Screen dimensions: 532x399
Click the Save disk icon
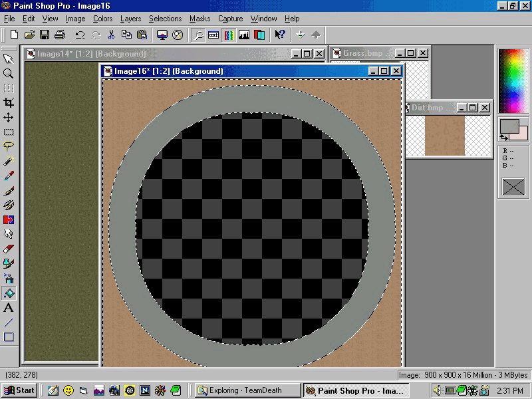pos(45,35)
